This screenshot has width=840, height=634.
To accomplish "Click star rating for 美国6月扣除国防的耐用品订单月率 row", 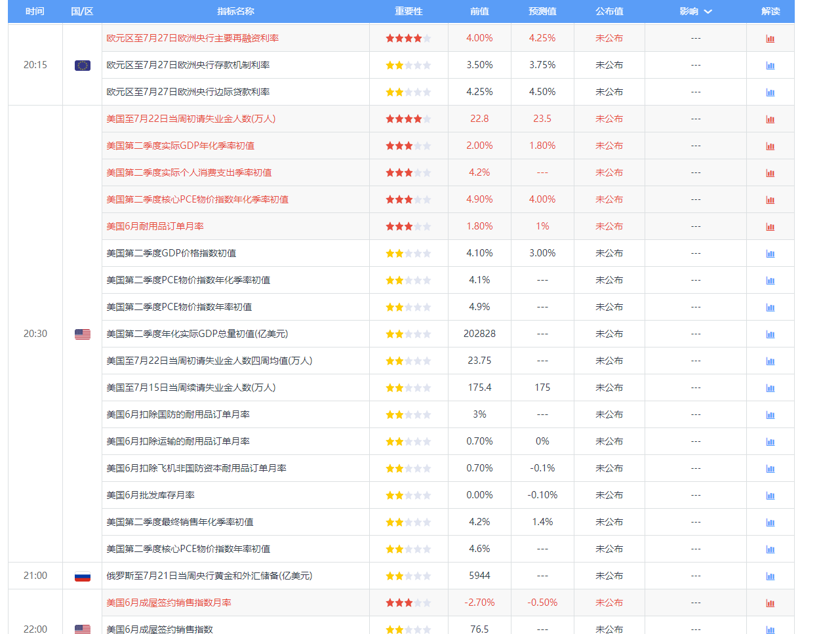I will (409, 415).
